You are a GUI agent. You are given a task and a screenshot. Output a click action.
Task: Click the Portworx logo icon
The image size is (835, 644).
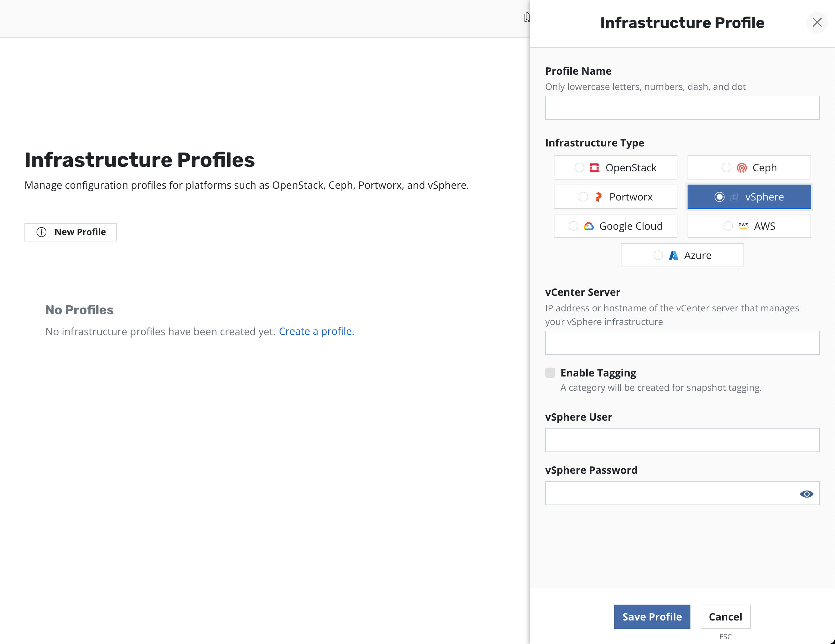599,197
